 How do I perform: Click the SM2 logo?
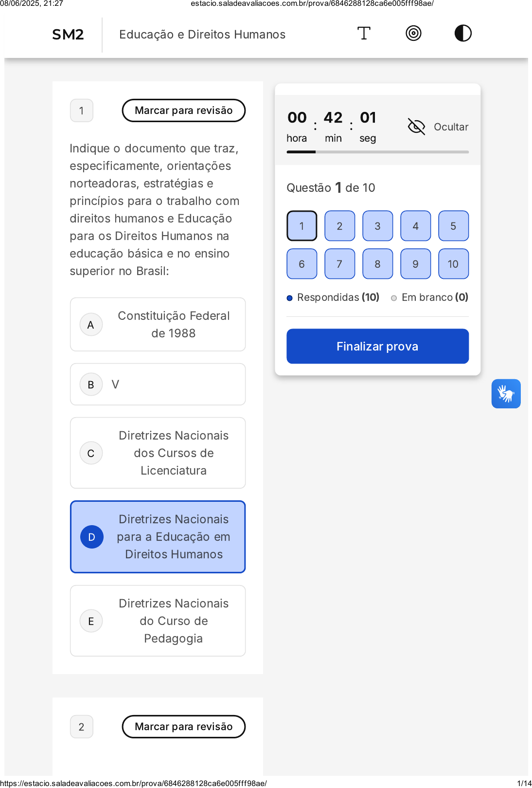(68, 35)
